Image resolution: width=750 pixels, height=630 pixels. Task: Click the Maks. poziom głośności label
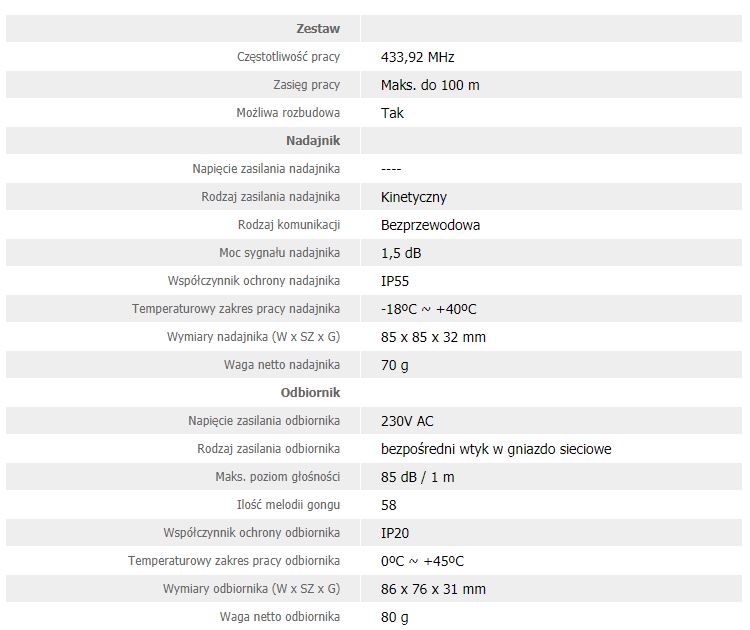pyautogui.click(x=278, y=477)
